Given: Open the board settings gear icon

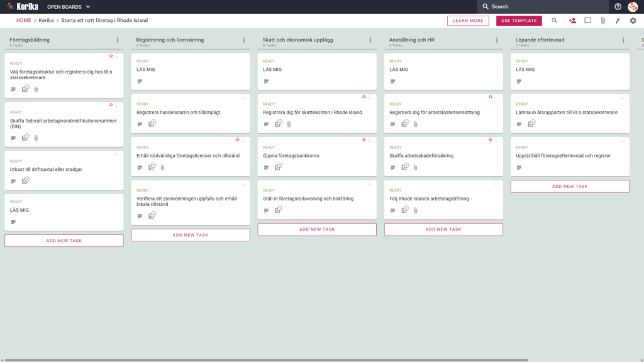Looking at the screenshot, I should tap(633, 21).
